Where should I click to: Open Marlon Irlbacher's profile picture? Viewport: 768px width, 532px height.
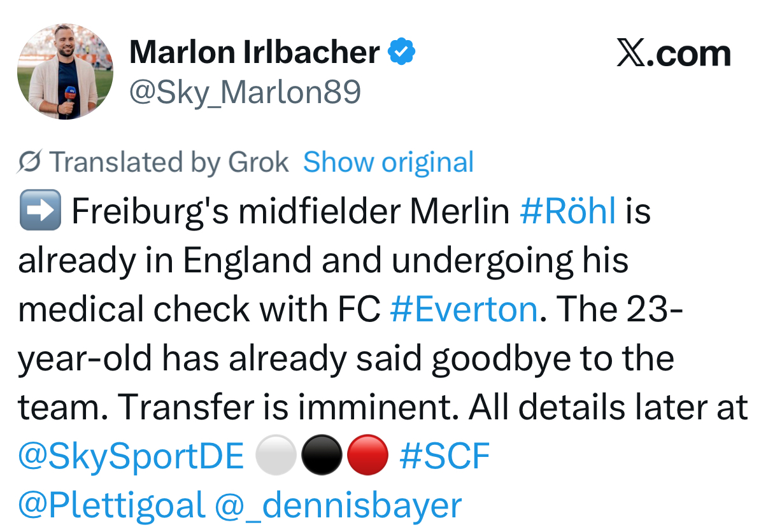click(x=65, y=72)
